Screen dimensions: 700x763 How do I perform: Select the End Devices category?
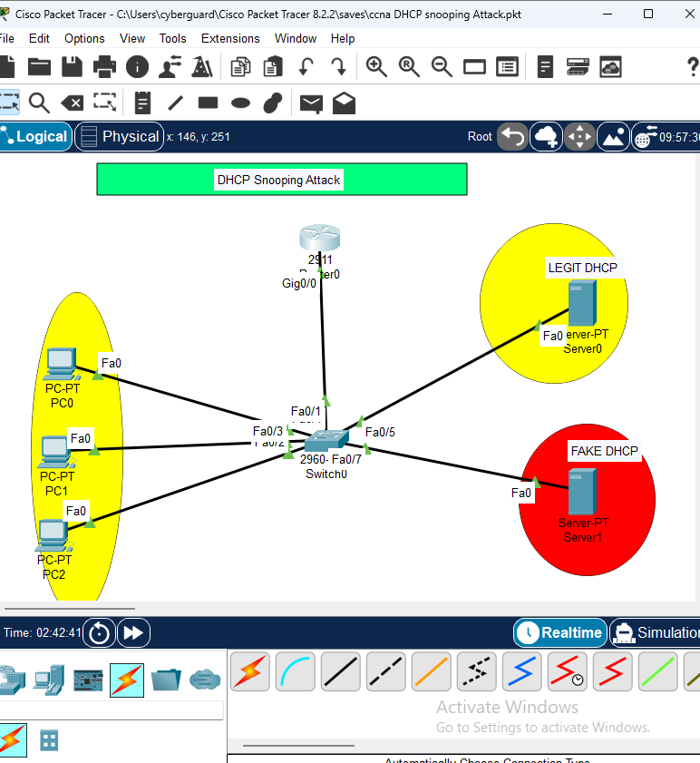tap(49, 680)
